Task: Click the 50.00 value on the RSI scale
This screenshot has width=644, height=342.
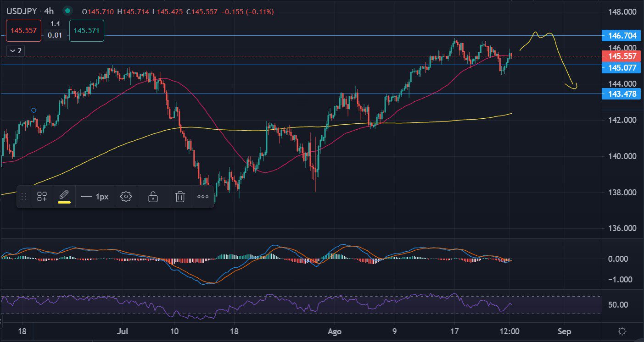Action: click(x=618, y=305)
